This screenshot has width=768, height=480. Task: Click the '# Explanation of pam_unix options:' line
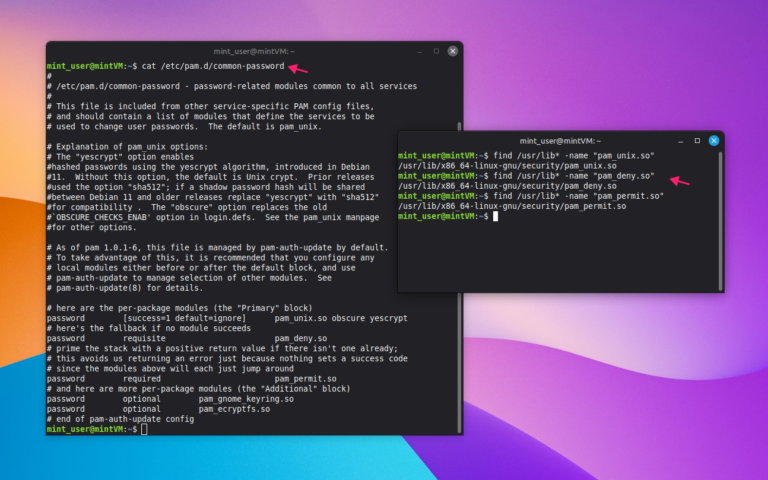pyautogui.click(x=127, y=147)
